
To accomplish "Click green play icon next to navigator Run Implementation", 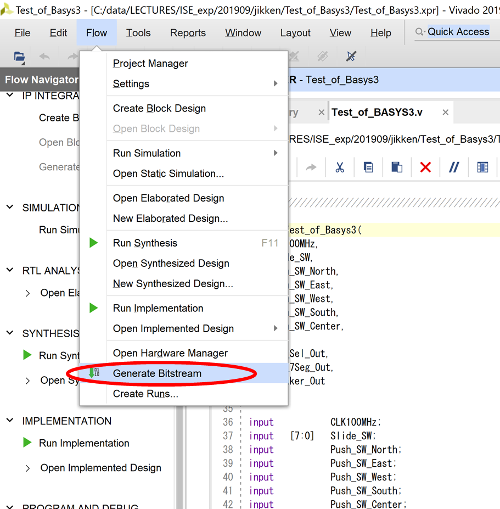I will [27, 443].
